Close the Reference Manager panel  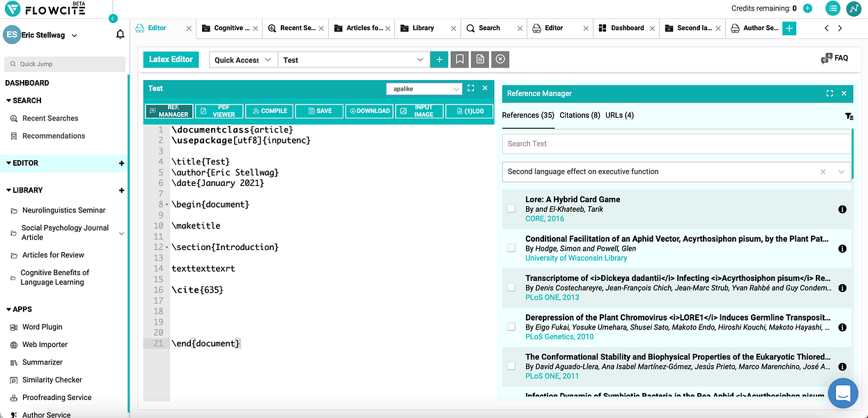pyautogui.click(x=844, y=93)
